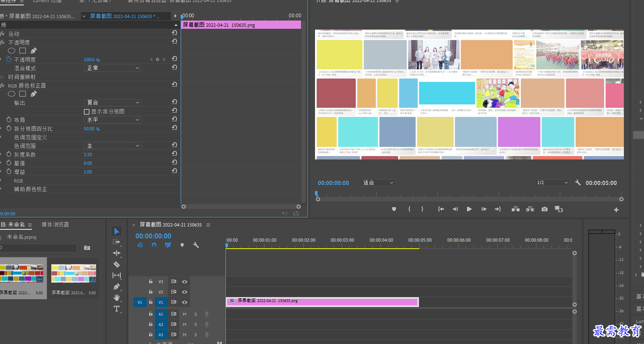Select the Hand tool
Screen dimensions: 644x344
click(x=117, y=297)
